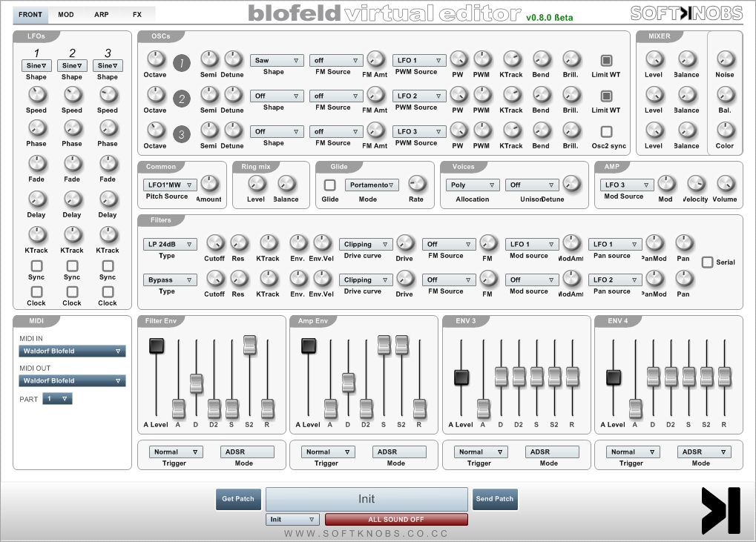The image size is (756, 542).
Task: Click the Init patch name display
Action: point(367,499)
